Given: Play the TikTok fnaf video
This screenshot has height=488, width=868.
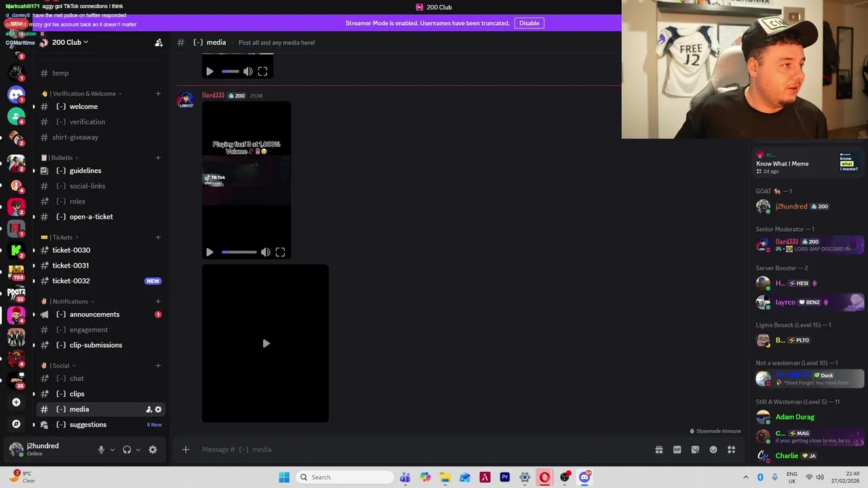Looking at the screenshot, I should (210, 252).
